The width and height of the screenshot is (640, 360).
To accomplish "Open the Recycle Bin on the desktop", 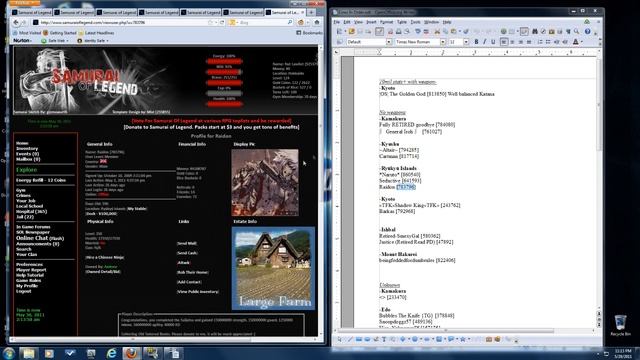I will [620, 325].
